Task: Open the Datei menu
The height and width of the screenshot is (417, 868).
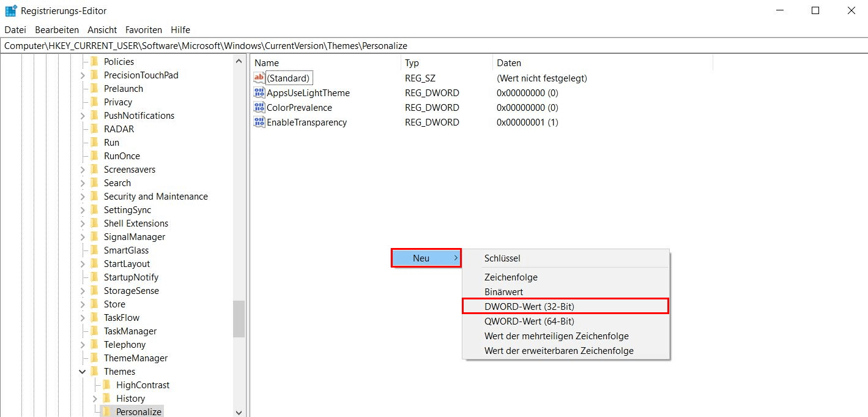Action: pos(15,29)
